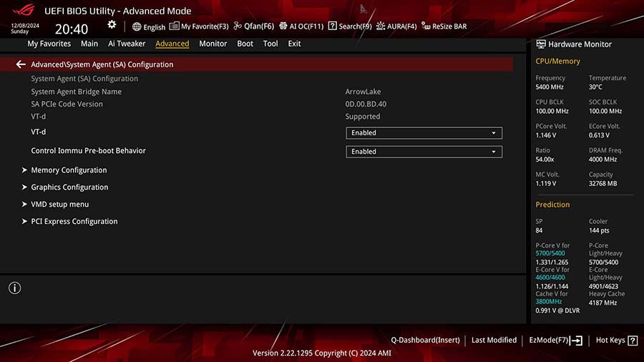Screen dimensions: 644x362
Task: Switch to My Favorites tab
Action: [x=49, y=44]
